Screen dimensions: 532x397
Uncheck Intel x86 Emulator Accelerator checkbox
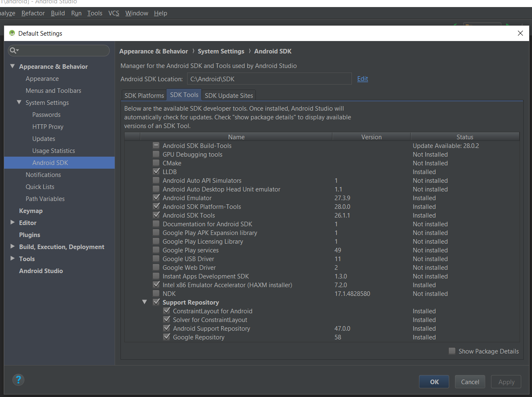click(x=156, y=285)
